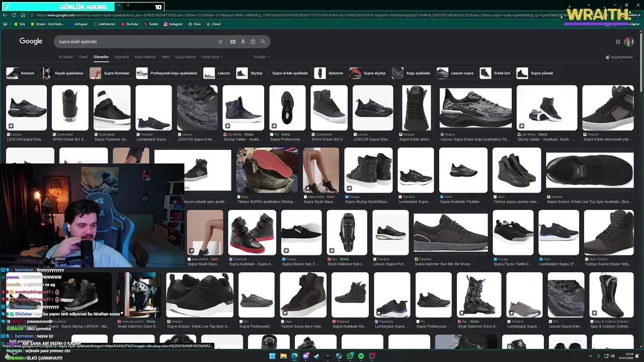Filter by the Lescon chip
The height and width of the screenshot is (362, 644).
click(x=218, y=73)
